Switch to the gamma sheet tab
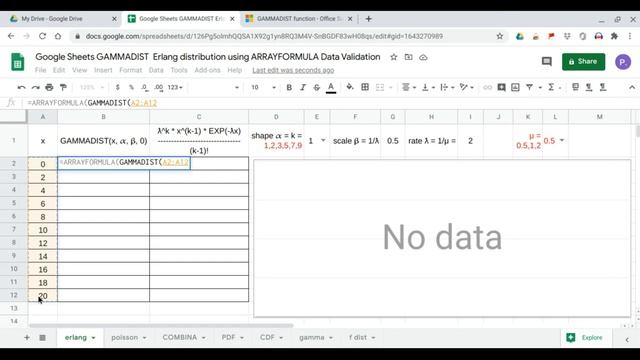This screenshot has width=640, height=360. [x=311, y=338]
